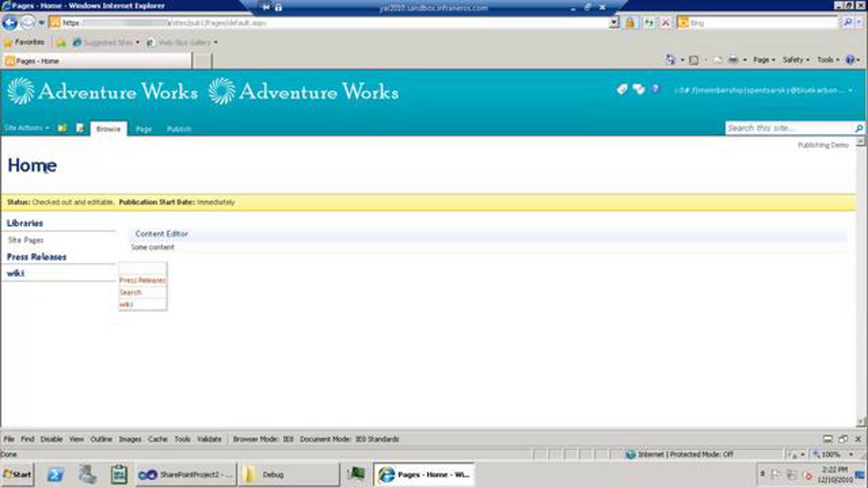The width and height of the screenshot is (868, 488).
Task: Click the Navigate Up folder icon
Action: click(x=62, y=128)
